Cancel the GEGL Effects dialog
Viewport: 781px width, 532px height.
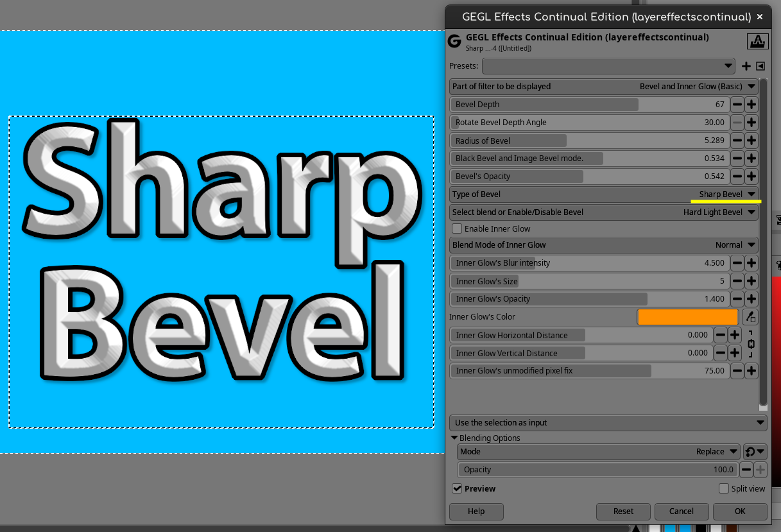[x=682, y=511]
